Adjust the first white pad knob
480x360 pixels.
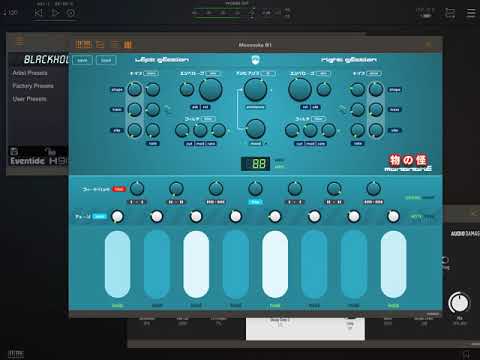click(117, 217)
